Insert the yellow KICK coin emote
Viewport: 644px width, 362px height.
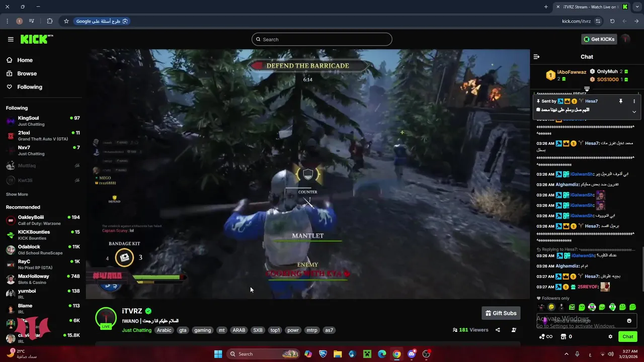551,307
